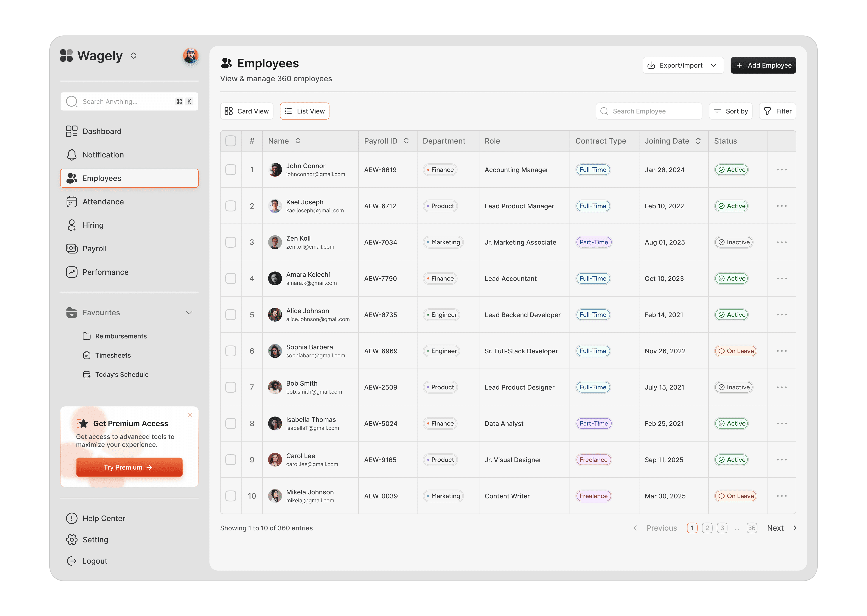
Task: Click the Performance chart icon
Action: point(71,272)
